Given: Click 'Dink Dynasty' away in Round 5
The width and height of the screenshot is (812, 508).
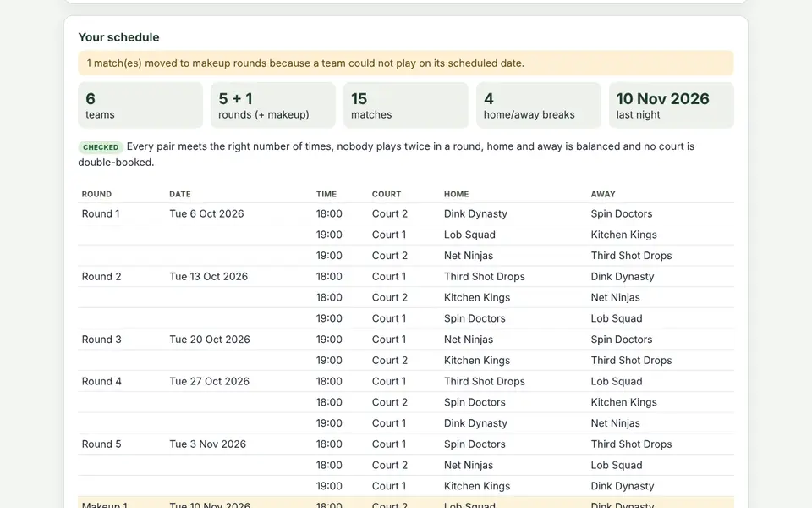Looking at the screenshot, I should pyautogui.click(x=623, y=486).
